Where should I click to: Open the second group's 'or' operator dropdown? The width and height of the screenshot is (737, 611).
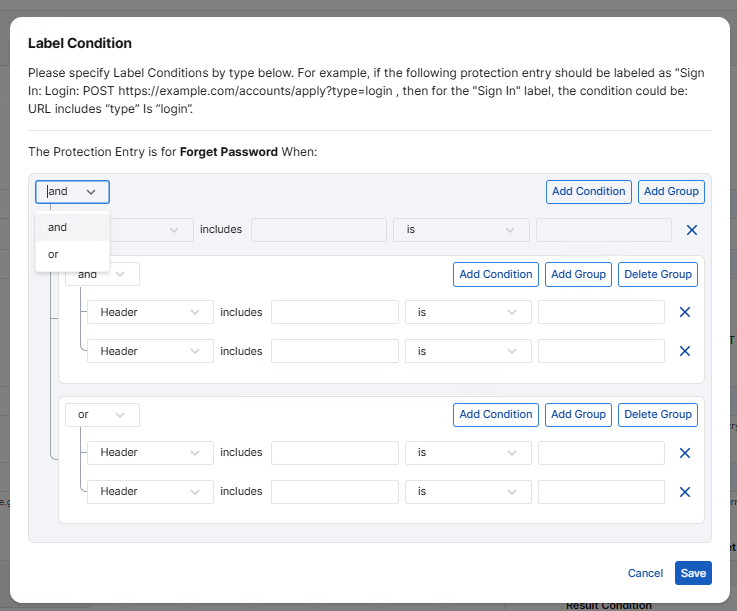pos(102,414)
